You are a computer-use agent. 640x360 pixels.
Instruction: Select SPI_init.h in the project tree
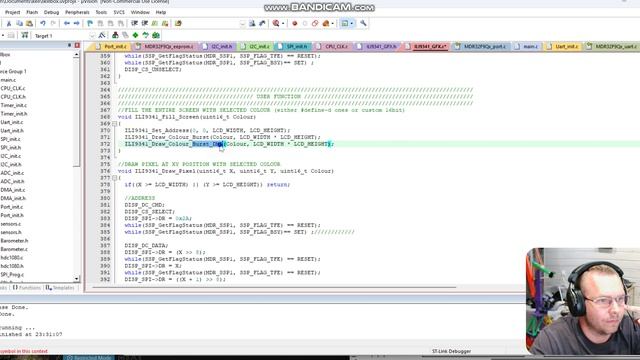pos(11,148)
